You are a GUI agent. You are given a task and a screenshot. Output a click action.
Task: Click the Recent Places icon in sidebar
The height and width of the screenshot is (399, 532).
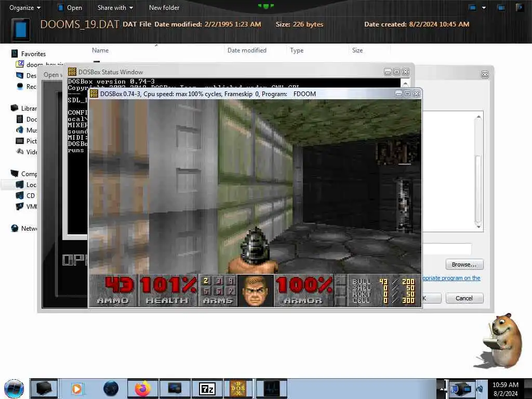tap(20, 86)
